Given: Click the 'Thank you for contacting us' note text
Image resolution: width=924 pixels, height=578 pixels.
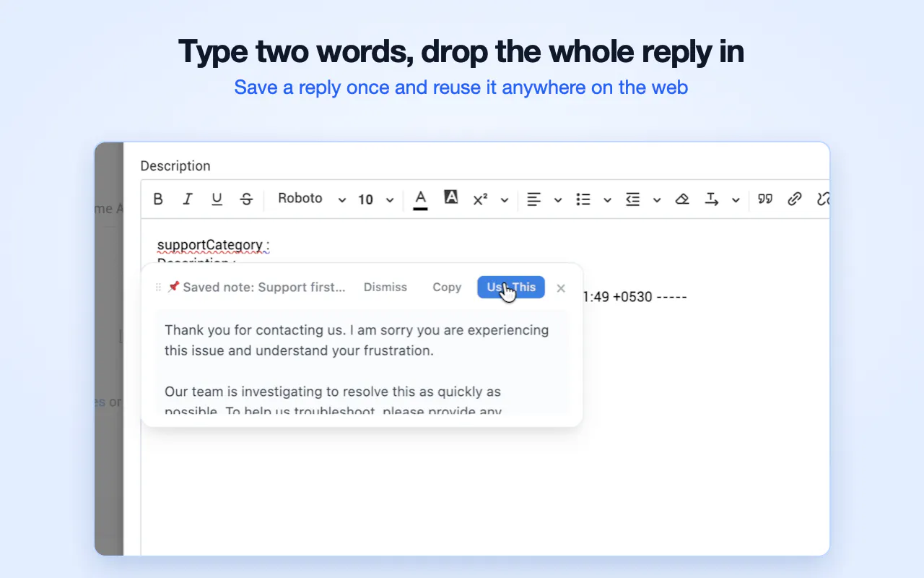Looking at the screenshot, I should [357, 340].
